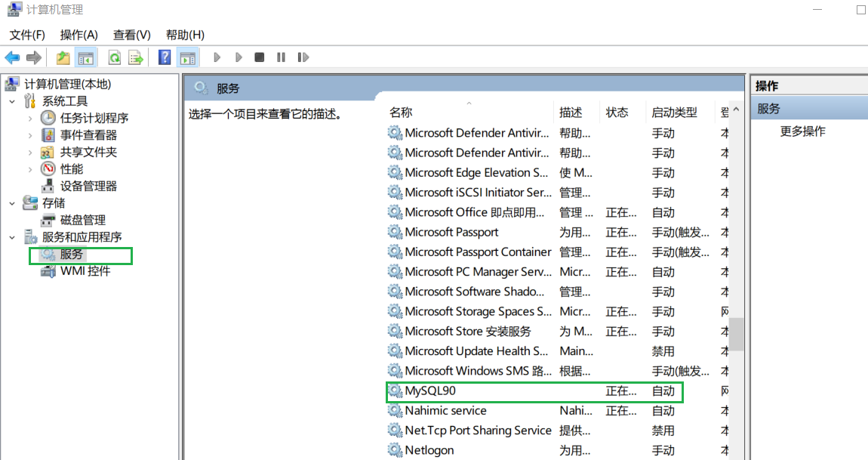Click the Pause Service toolbar icon

click(282, 57)
